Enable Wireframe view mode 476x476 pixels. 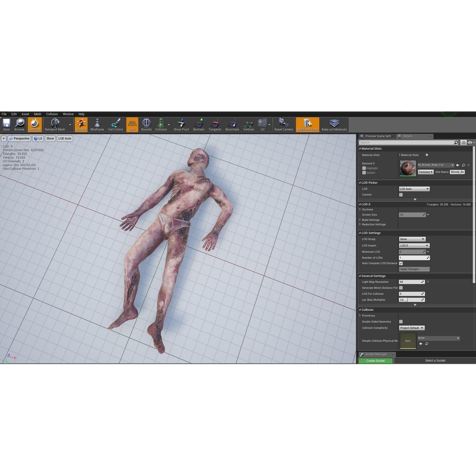97,124
